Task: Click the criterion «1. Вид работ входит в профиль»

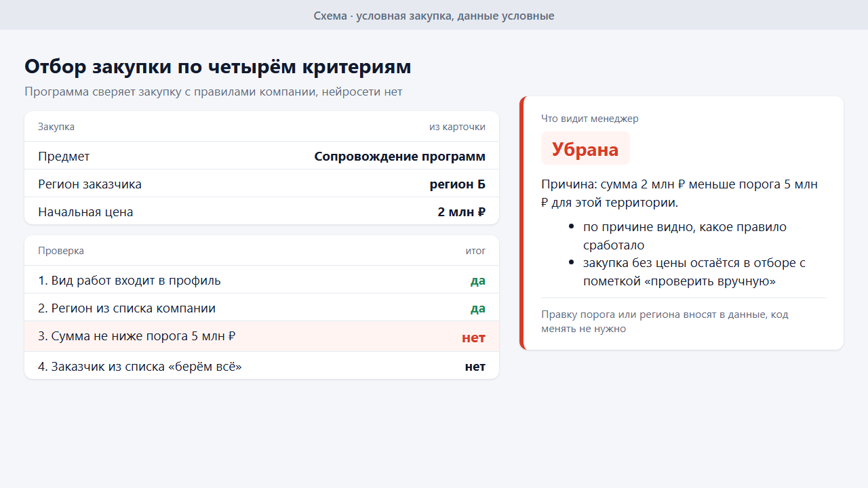Action: (x=130, y=281)
